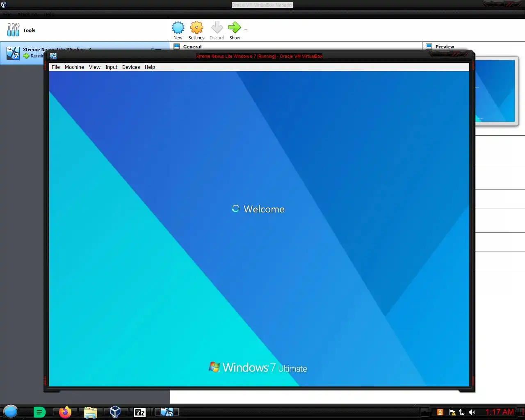Select the Windows 7 VM icon in the machine list

tap(13, 53)
